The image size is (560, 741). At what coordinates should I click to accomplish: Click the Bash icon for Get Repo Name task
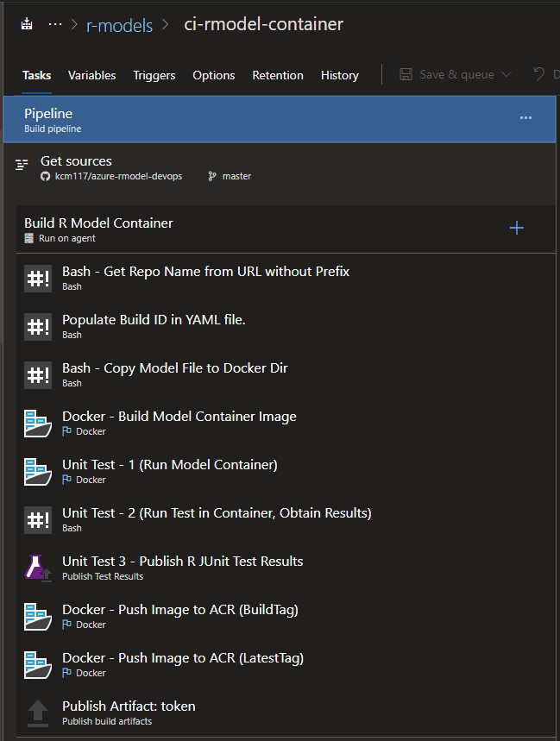(38, 279)
